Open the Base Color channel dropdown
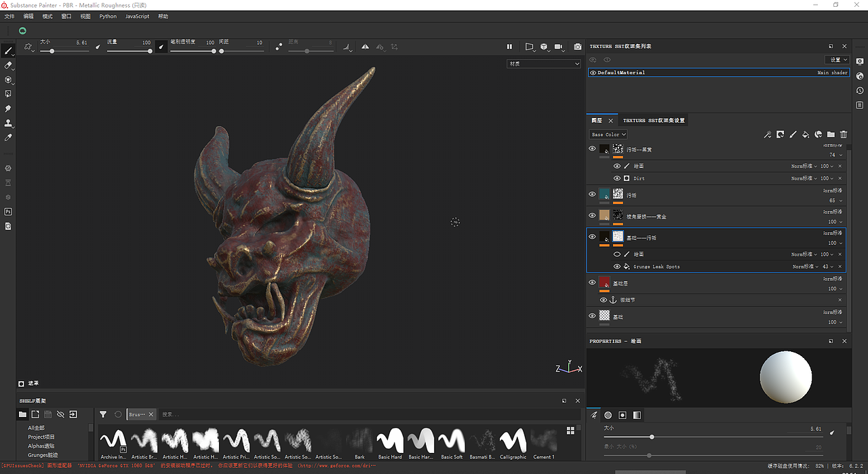This screenshot has height=474, width=868. (x=608, y=135)
